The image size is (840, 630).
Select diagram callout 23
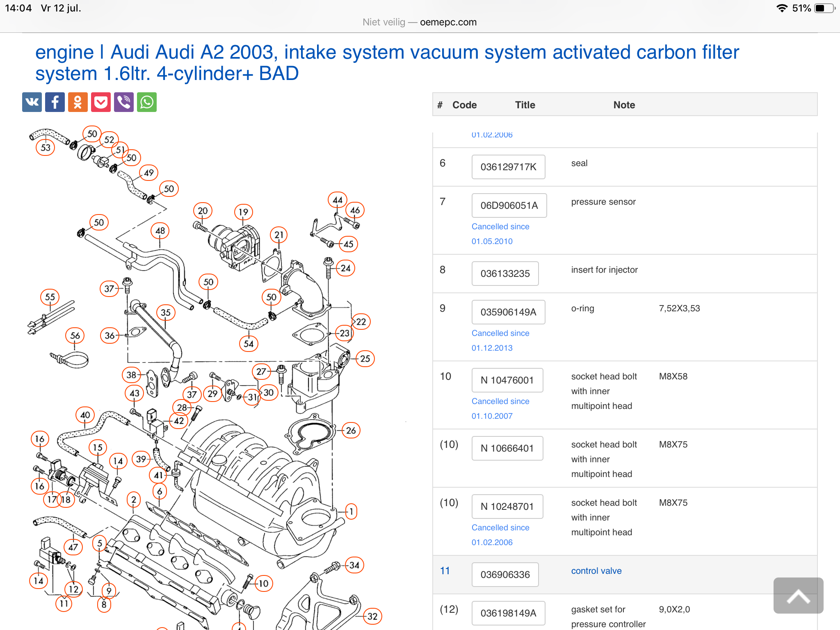(x=345, y=333)
